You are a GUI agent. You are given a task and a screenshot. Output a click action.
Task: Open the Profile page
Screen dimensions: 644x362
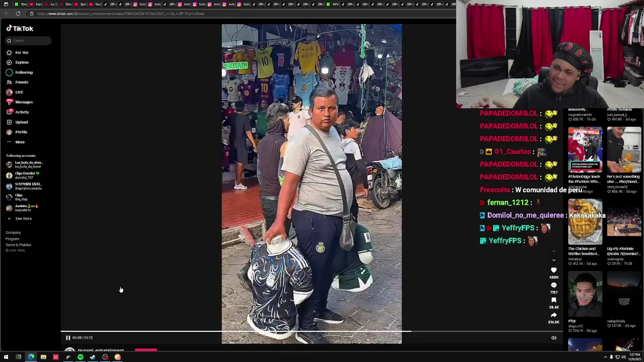pos(17,132)
